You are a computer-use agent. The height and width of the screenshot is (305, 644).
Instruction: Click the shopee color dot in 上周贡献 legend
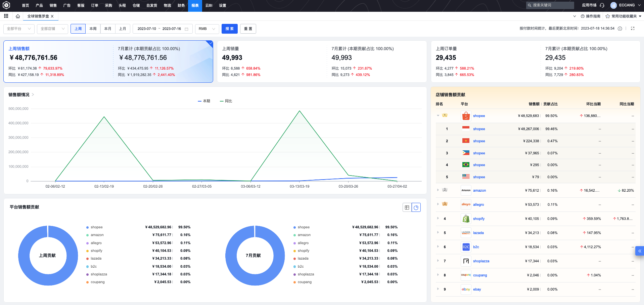[88, 227]
